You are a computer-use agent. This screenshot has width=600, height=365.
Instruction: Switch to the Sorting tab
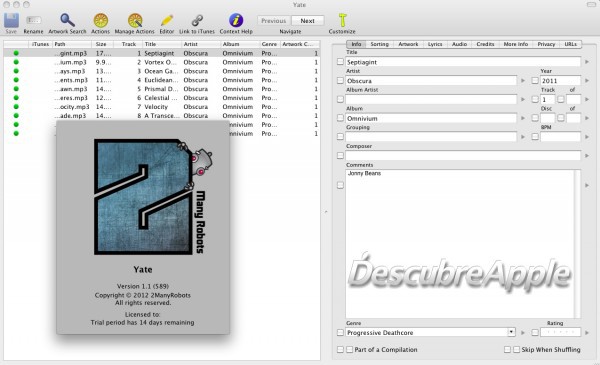[380, 44]
